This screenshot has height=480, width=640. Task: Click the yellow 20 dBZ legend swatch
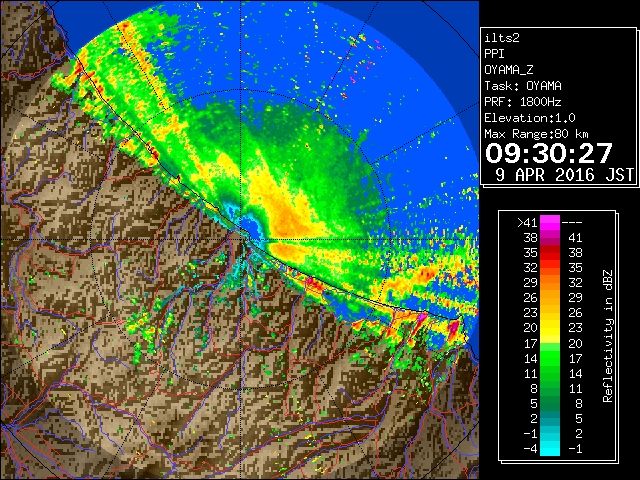[x=550, y=328]
